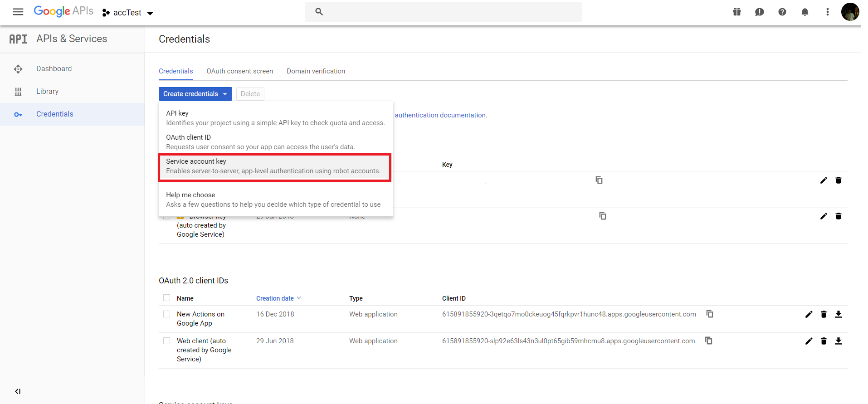Choose OAuth client ID option

[276, 142]
